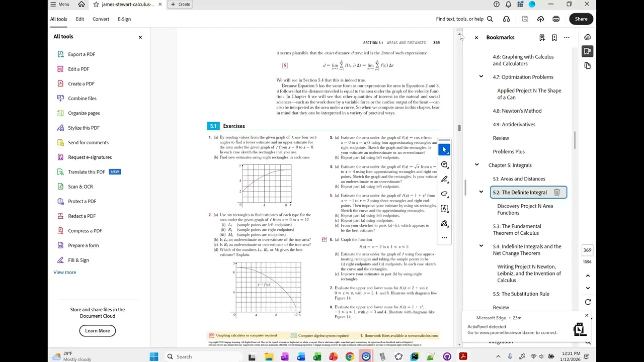Delete the 5.2 The Definite Integral bookmark
Screen dimensions: 644x362
(x=557, y=193)
